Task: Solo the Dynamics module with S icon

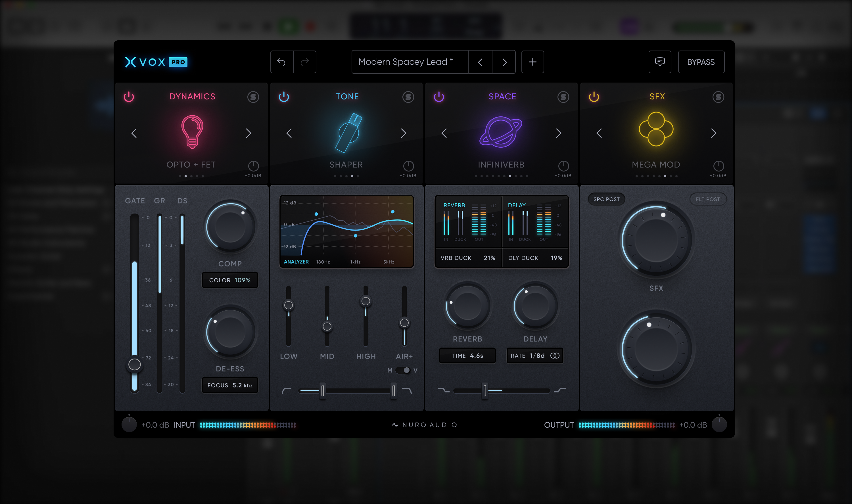Action: tap(253, 97)
